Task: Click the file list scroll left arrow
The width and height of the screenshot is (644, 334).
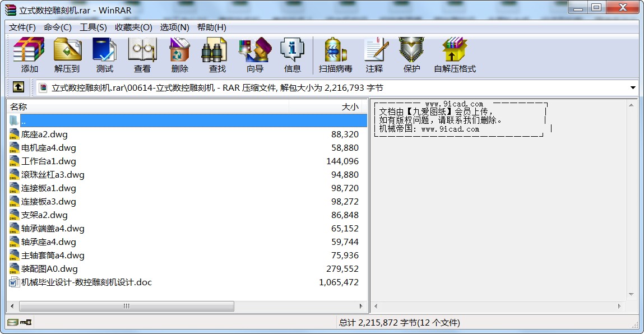Action: pyautogui.click(x=12, y=306)
